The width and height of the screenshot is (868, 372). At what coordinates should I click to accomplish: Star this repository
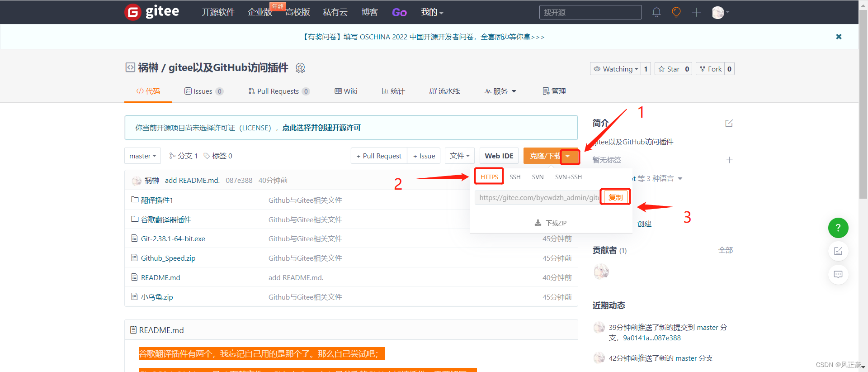coord(669,69)
